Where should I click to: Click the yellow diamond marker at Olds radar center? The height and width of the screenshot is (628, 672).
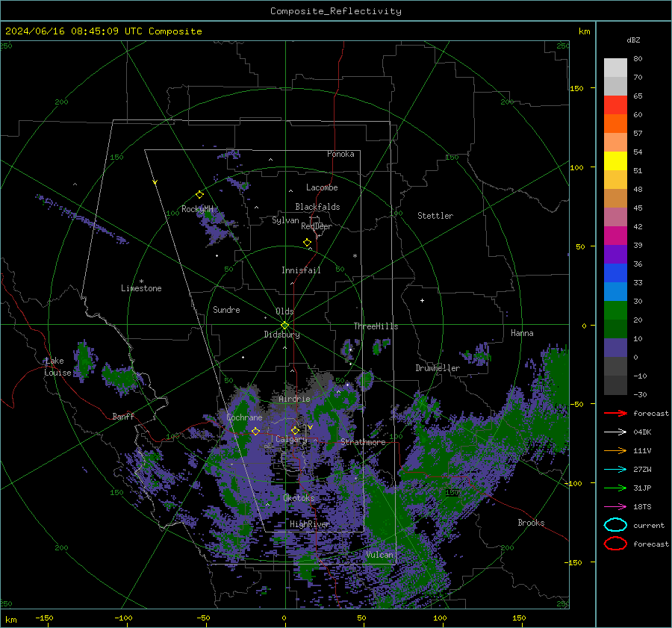(284, 326)
